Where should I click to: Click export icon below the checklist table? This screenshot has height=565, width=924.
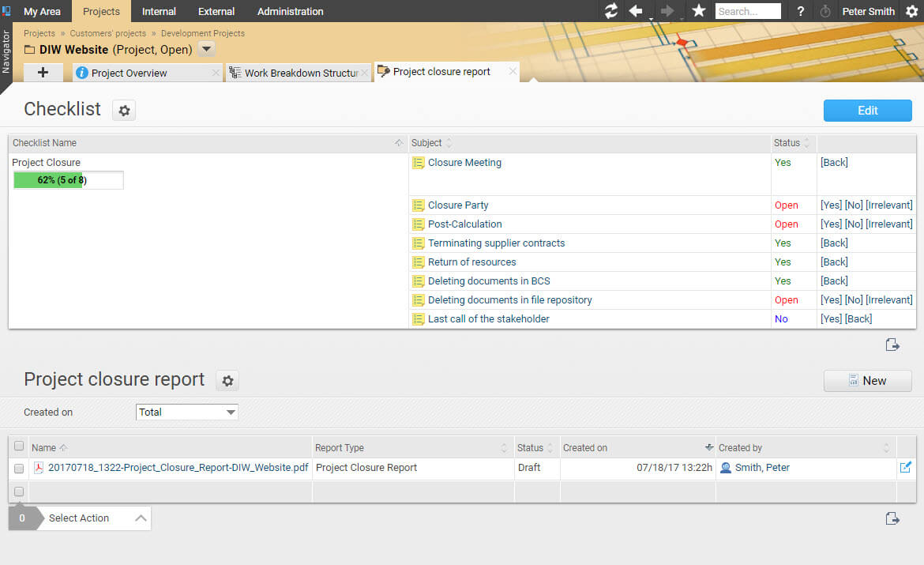(892, 345)
